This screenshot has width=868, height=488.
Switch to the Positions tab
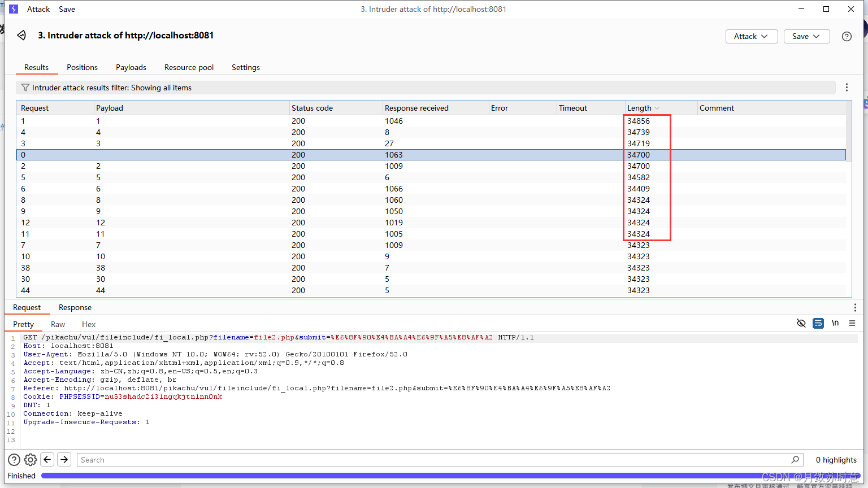coord(82,67)
